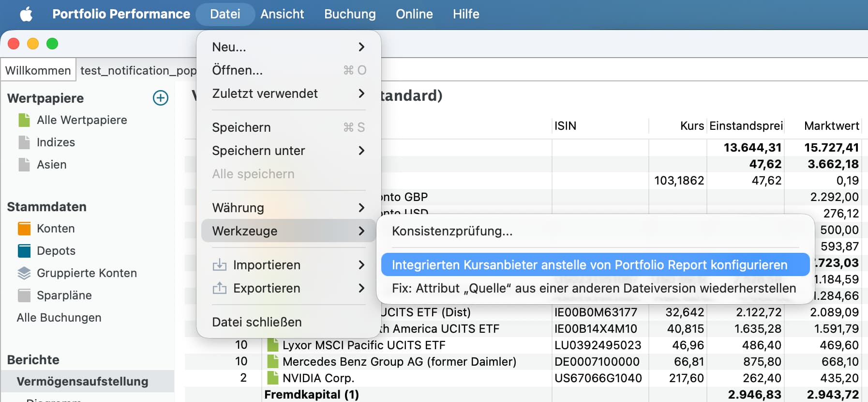Click the plus icon beside Wertpapiere
Viewport: 868px width, 402px height.
[x=160, y=98]
